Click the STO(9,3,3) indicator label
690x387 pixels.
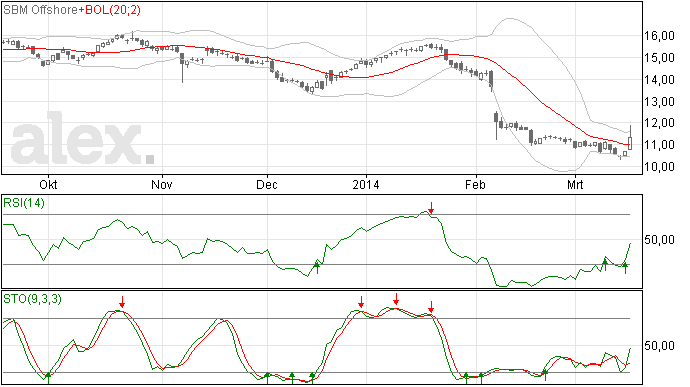(x=32, y=299)
